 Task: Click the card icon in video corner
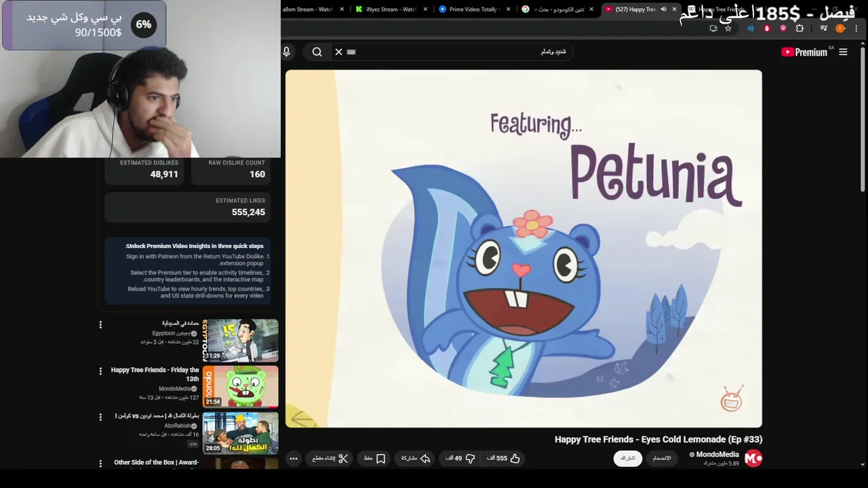pyautogui.click(x=732, y=399)
